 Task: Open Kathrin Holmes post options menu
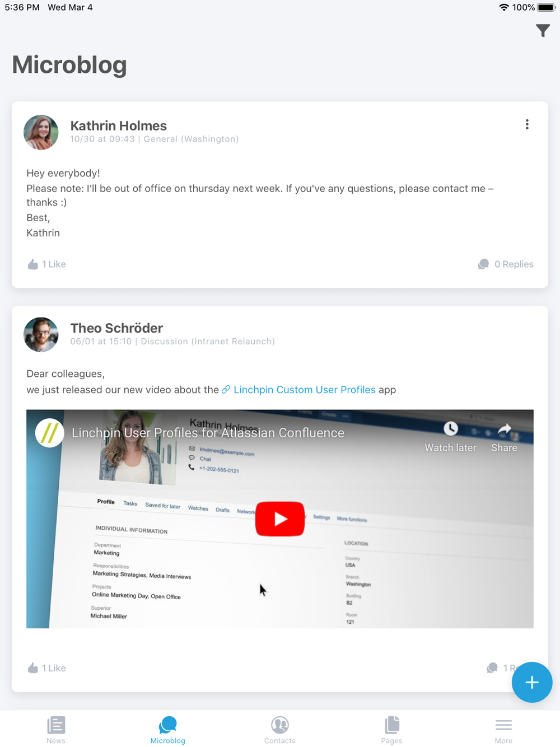(527, 124)
